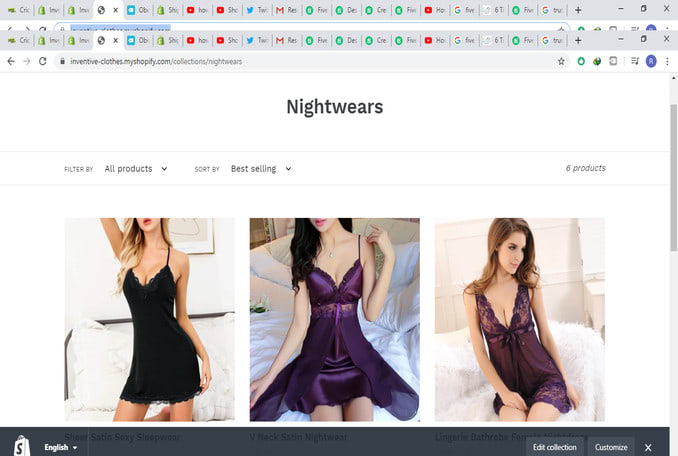Click the padlock icon beside inventive-clothes.myshopify.com
Screen dimensions: 678x456
[x=62, y=61]
